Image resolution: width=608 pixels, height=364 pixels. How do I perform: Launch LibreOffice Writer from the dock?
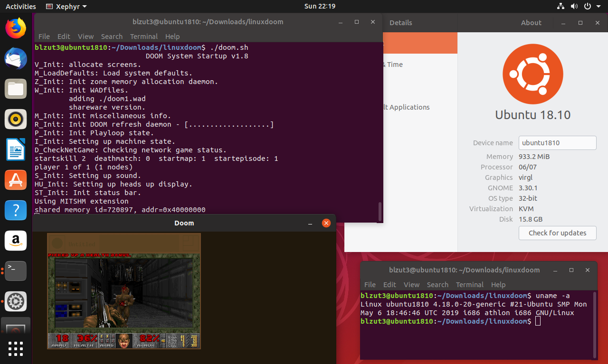click(16, 149)
